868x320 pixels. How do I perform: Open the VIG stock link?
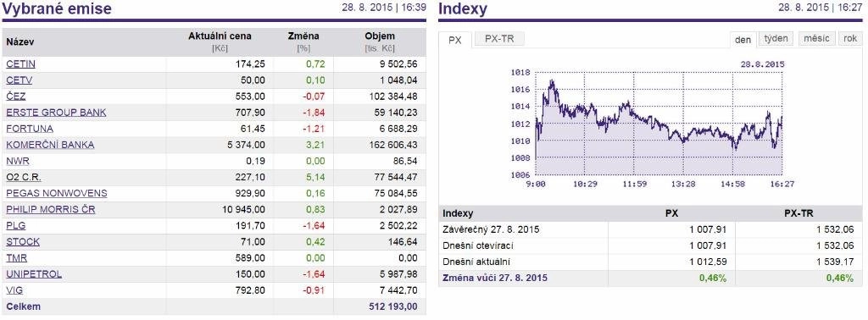[x=15, y=290]
